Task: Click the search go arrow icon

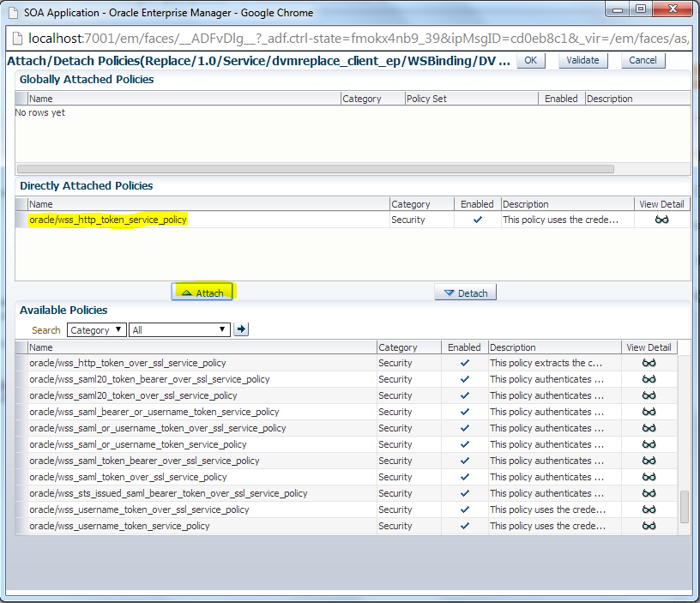Action: (x=241, y=329)
